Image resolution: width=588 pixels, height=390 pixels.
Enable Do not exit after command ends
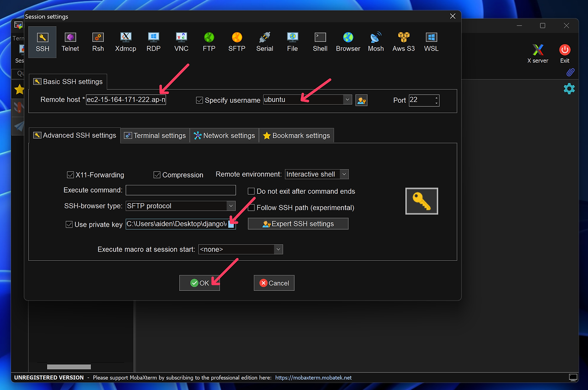pyautogui.click(x=251, y=191)
